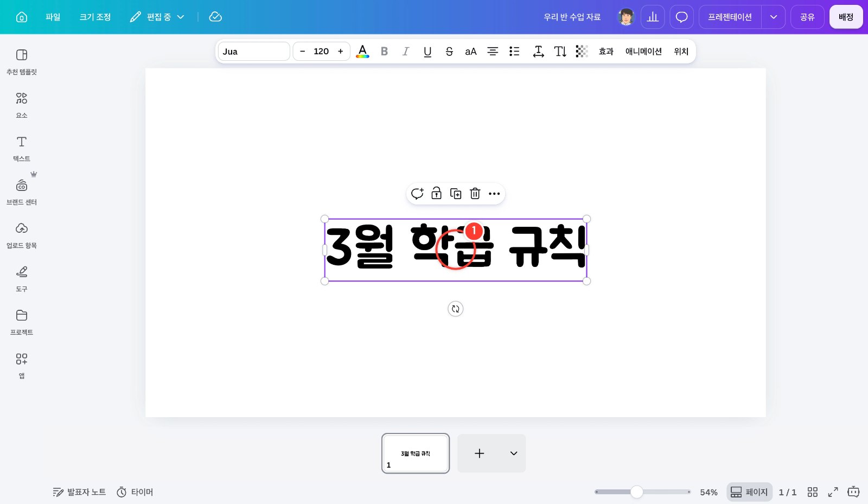Open the 텍스트 sidebar panel
The height and width of the screenshot is (504, 868).
tap(22, 148)
